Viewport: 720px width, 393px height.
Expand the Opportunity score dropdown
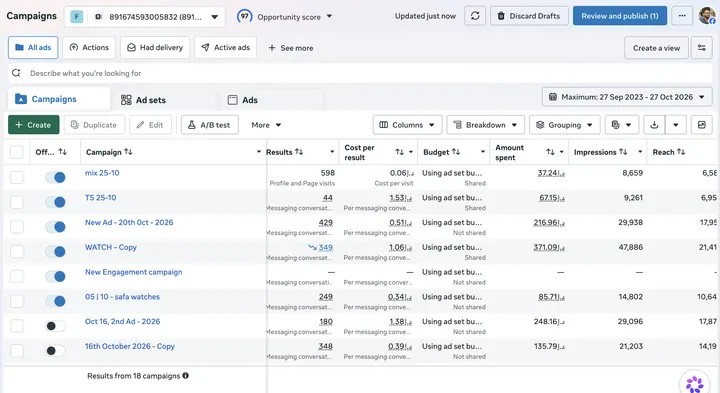[329, 17]
